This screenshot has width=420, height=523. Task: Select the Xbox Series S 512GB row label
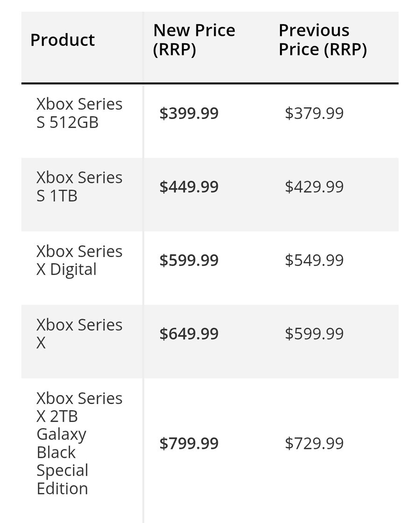coord(79,113)
